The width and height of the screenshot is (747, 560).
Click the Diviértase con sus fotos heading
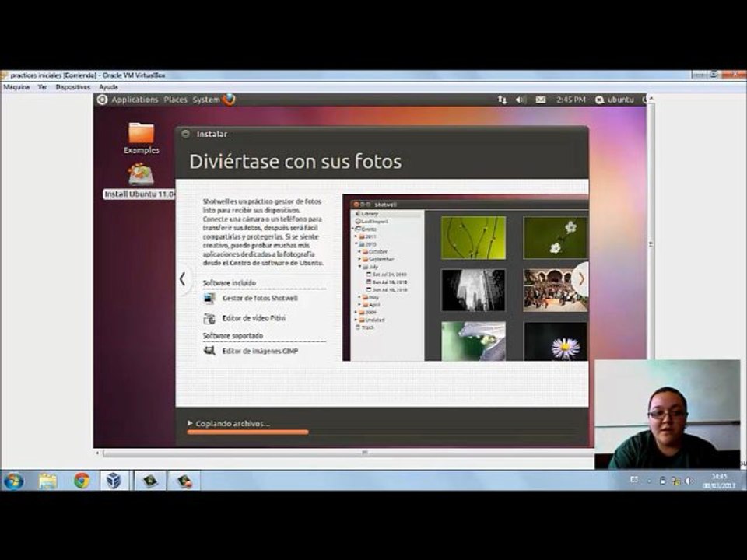(x=296, y=162)
